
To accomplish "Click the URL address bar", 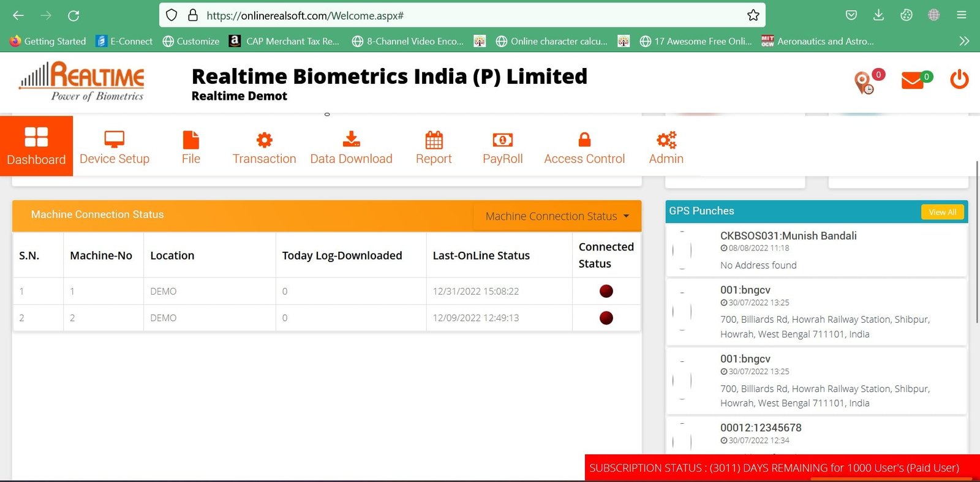I will (462, 15).
